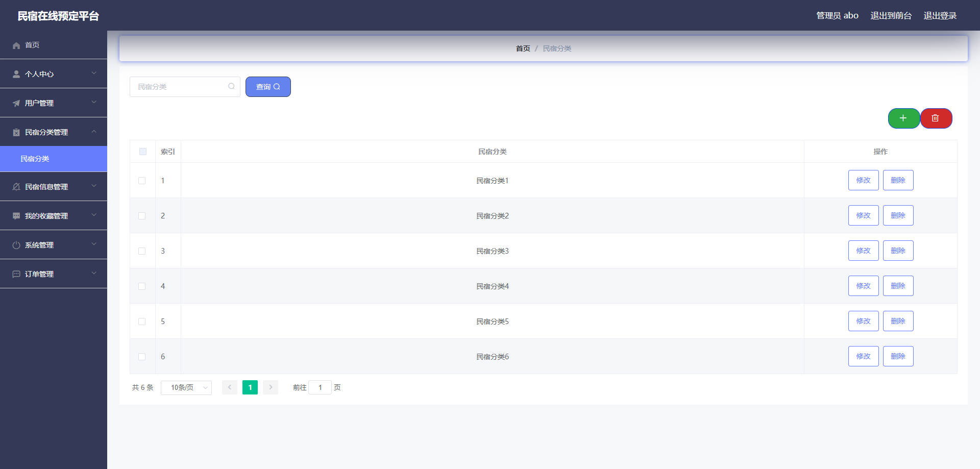The height and width of the screenshot is (469, 980).
Task: Toggle the select-all checkbox in the table header
Action: click(143, 152)
